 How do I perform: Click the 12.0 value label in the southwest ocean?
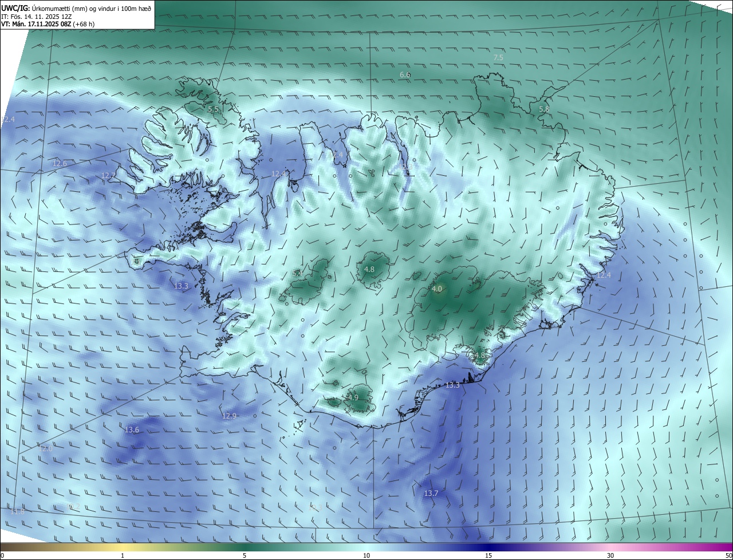(46, 448)
